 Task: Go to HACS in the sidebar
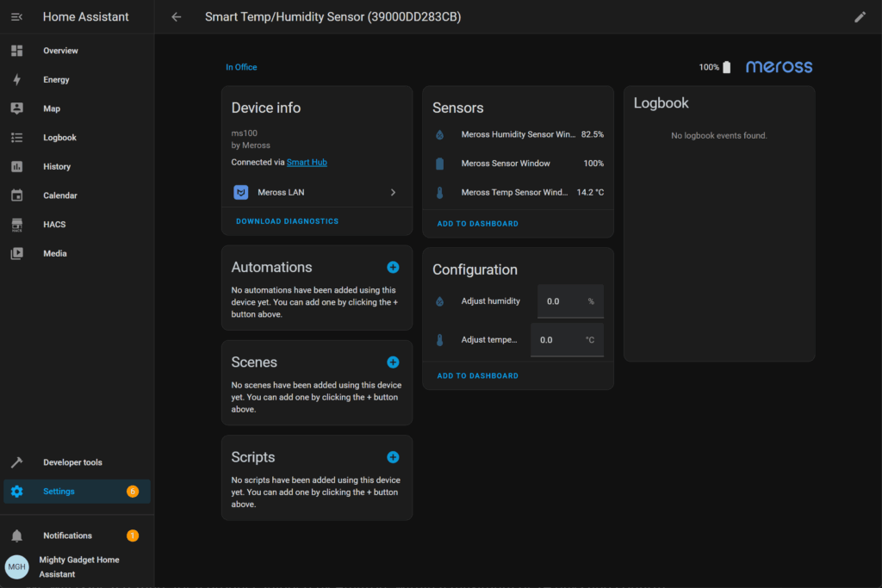[x=54, y=225]
